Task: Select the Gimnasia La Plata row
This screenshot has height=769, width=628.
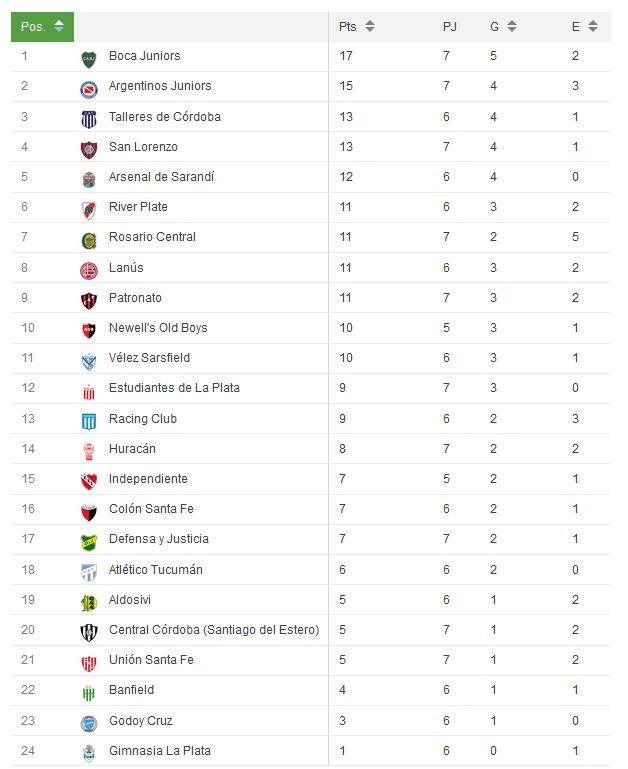Action: [311, 750]
